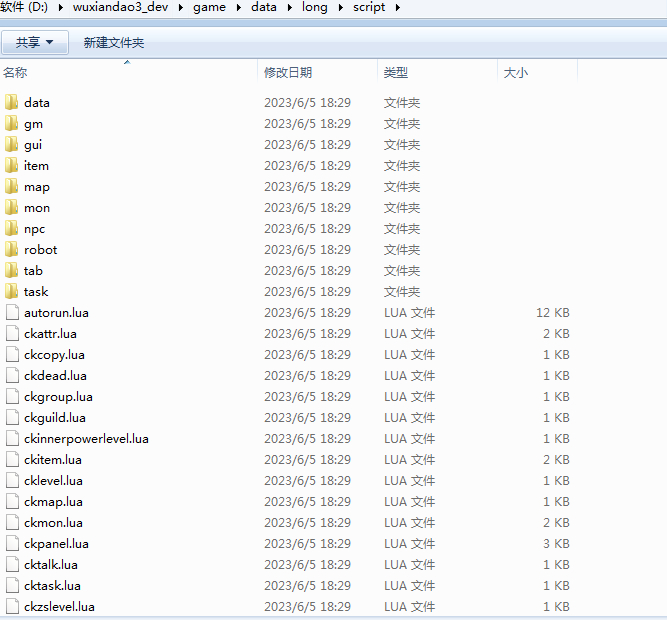
Task: Expand the breadcrumb arrow after script
Action: (398, 7)
